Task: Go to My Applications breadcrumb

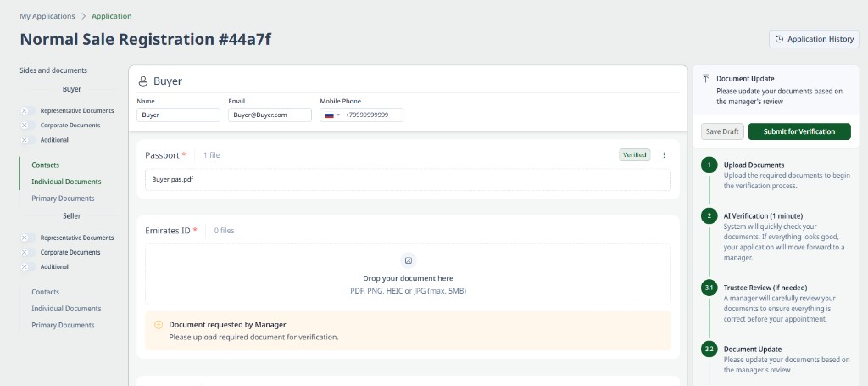Action: click(47, 16)
